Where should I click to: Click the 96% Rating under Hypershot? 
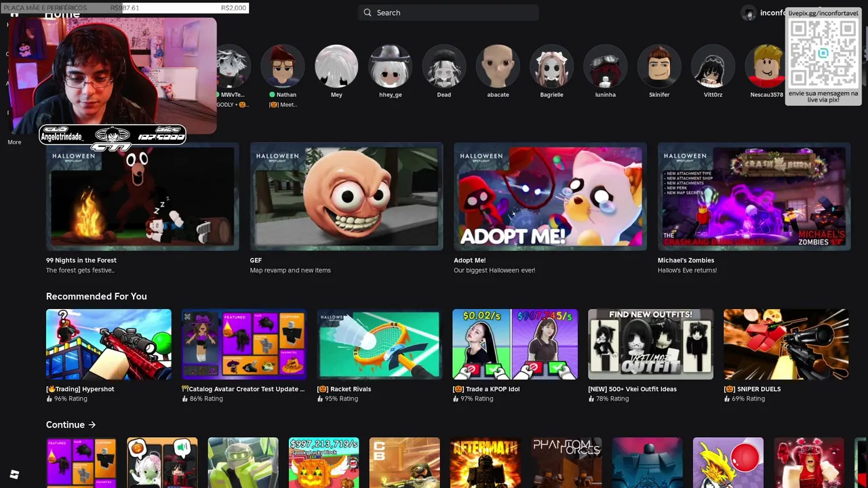click(71, 399)
